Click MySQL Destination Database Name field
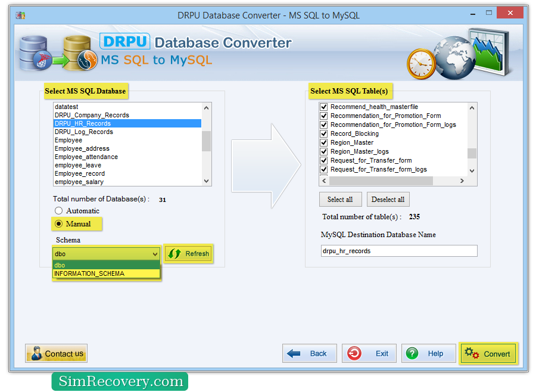This screenshot has width=536, height=392. (399, 251)
